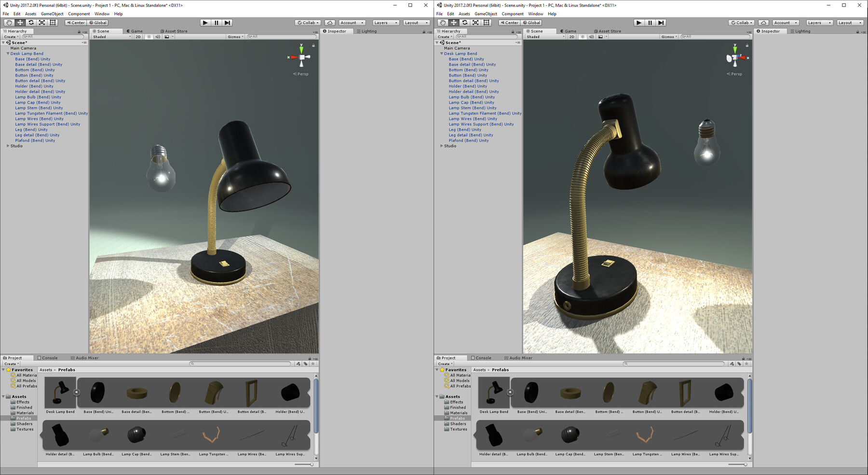This screenshot has width=868, height=475.
Task: Select the Move tool
Action: tap(19, 22)
